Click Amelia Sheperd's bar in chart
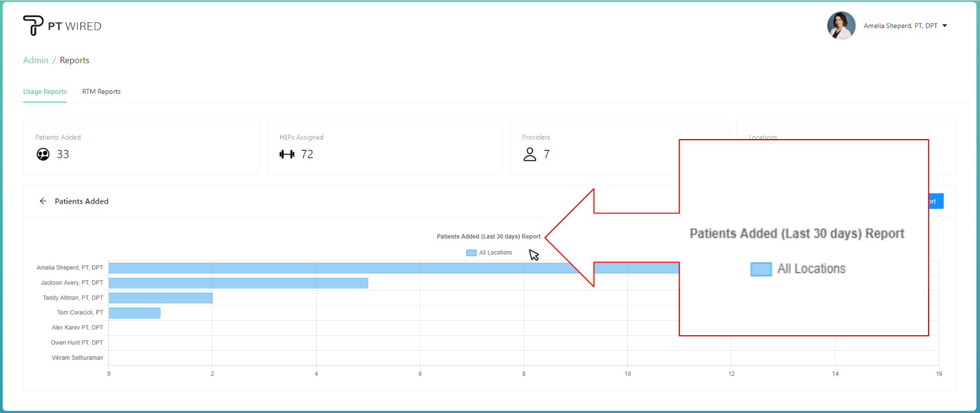The width and height of the screenshot is (980, 413). [x=343, y=268]
